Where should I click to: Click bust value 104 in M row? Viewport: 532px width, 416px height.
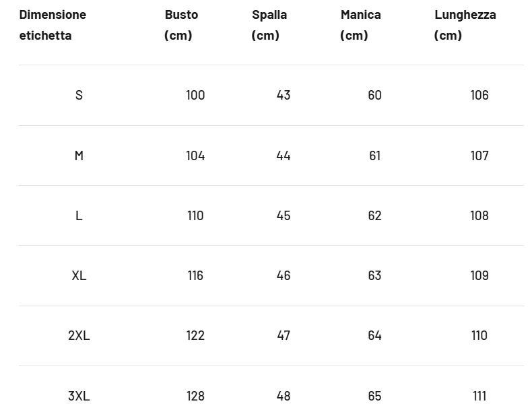[x=195, y=155]
